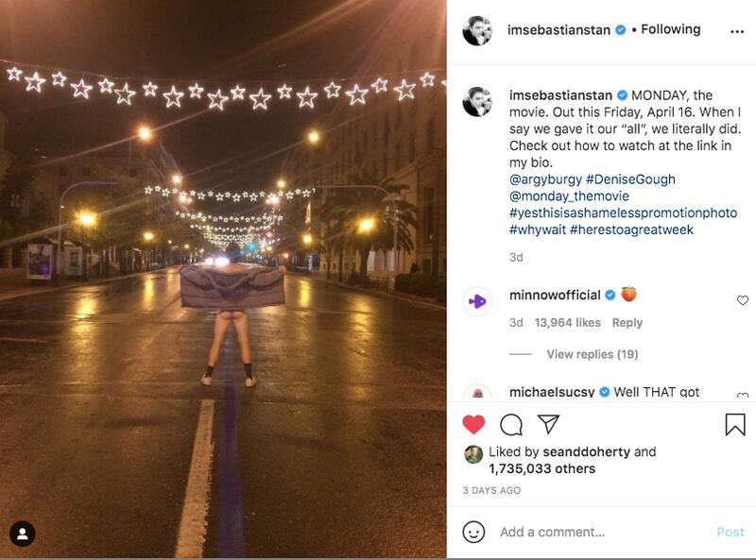Like the minnowofficial comment heart
756x560 pixels.
pos(743,301)
